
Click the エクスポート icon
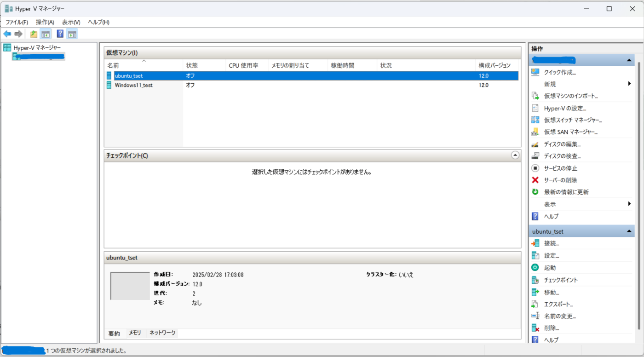(x=535, y=304)
